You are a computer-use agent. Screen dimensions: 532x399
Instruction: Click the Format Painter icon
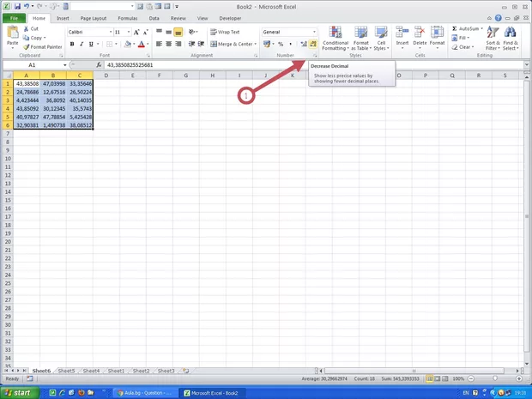(x=43, y=46)
